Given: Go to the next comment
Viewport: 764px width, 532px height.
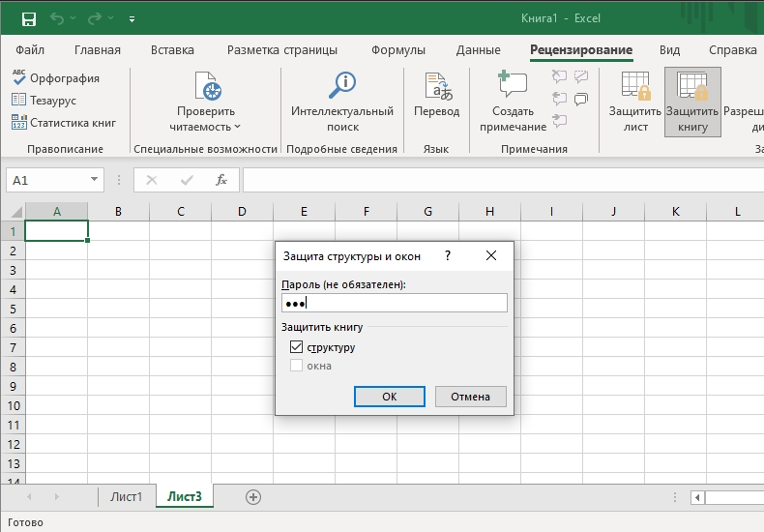Looking at the screenshot, I should click(x=559, y=121).
